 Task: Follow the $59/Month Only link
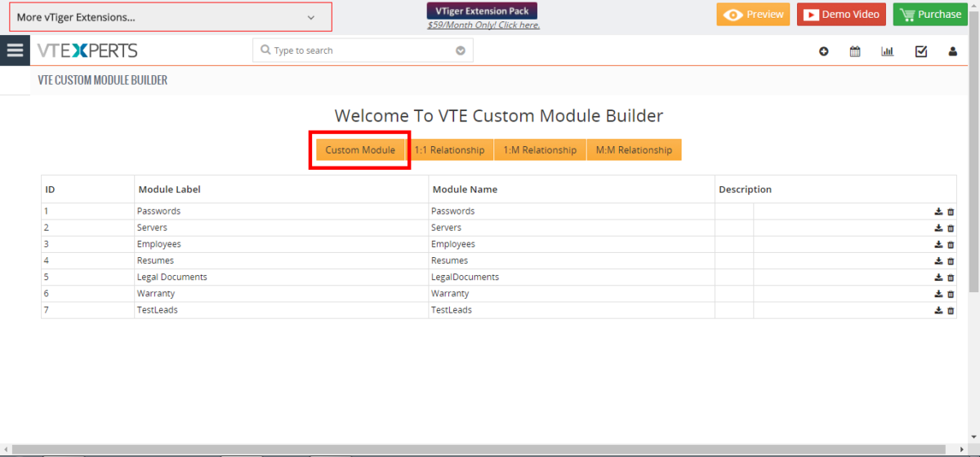[x=483, y=25]
